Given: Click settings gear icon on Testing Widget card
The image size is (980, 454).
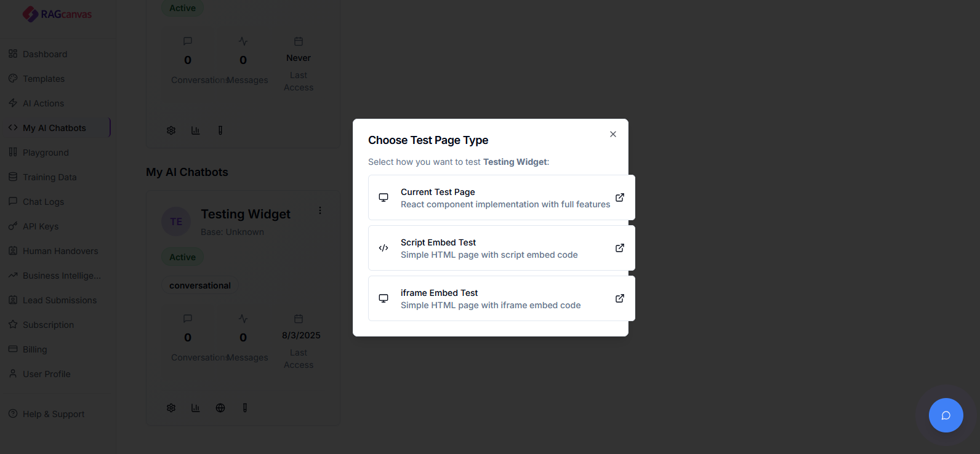Looking at the screenshot, I should [x=171, y=408].
